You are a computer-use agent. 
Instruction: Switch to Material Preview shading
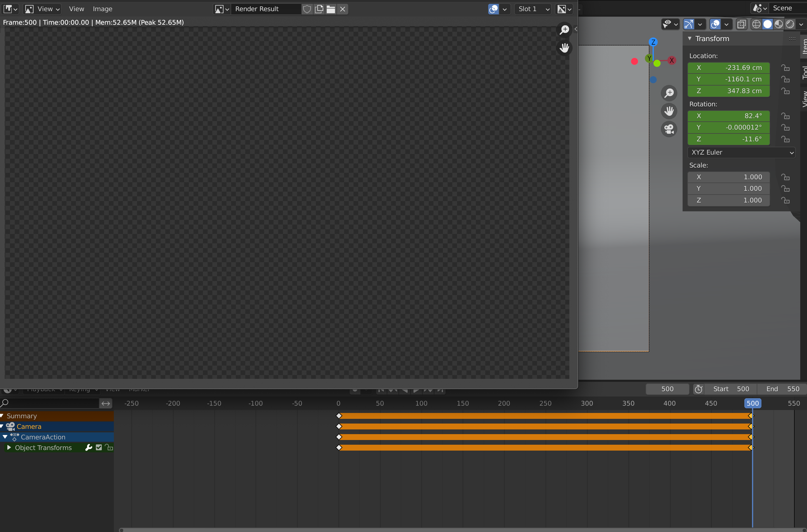tap(779, 24)
